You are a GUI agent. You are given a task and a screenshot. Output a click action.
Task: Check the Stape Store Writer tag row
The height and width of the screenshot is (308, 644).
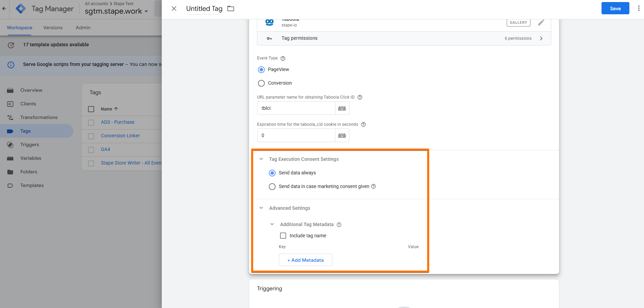pos(91,164)
